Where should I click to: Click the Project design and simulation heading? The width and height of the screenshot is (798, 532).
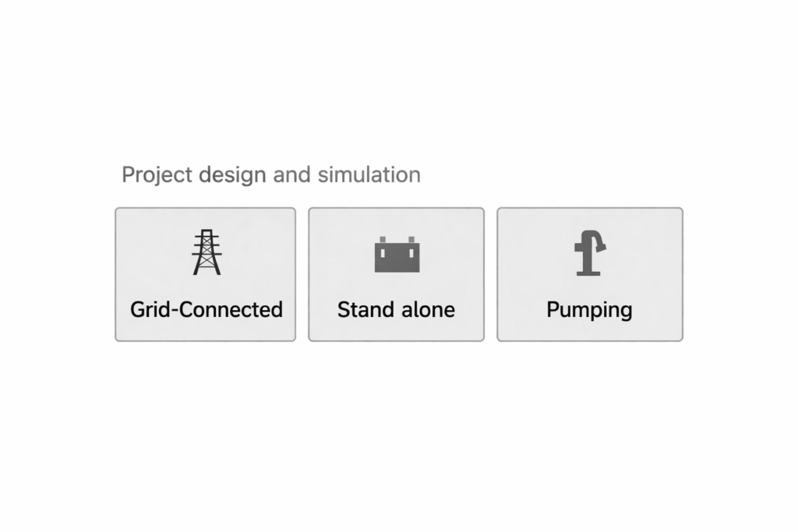[x=270, y=174]
